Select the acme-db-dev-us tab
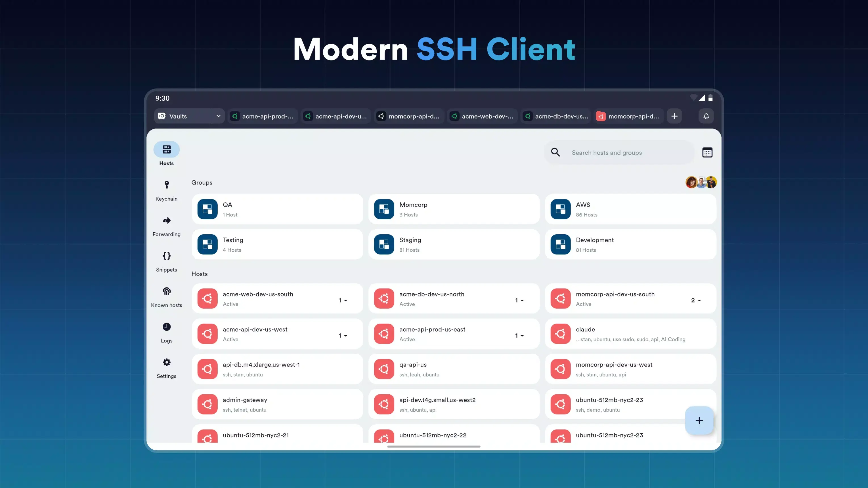 point(555,116)
